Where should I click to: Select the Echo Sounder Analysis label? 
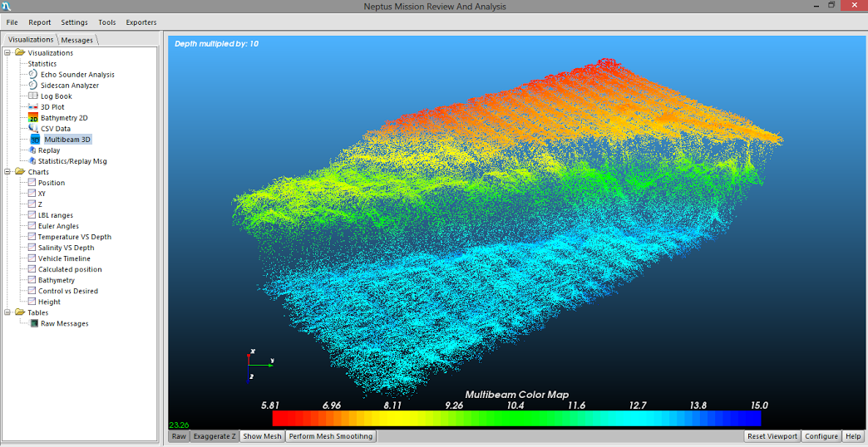pos(77,74)
